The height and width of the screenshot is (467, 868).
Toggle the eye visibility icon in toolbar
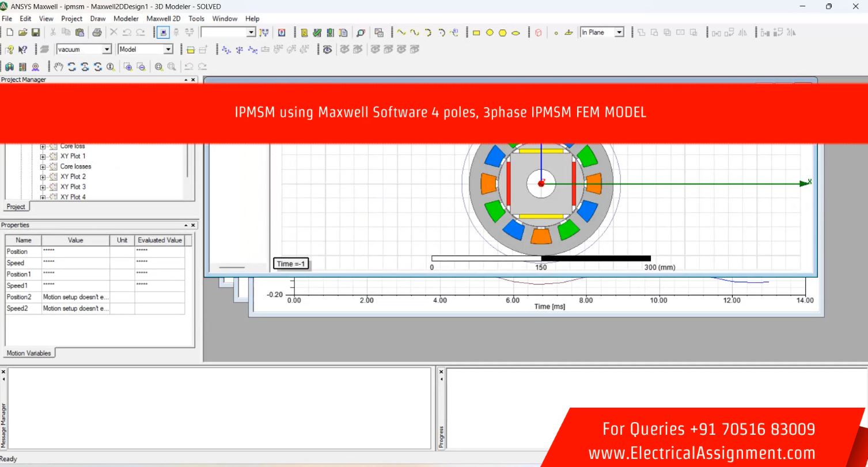click(x=327, y=50)
